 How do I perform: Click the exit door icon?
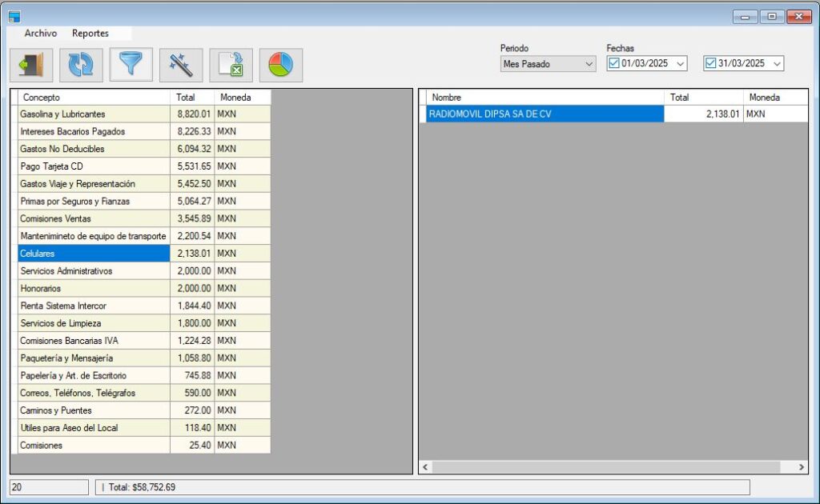click(31, 66)
